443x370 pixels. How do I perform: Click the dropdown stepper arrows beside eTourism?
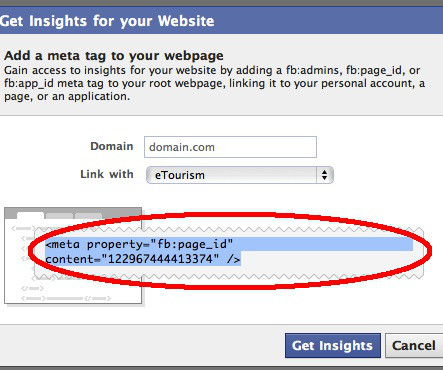coord(325,175)
